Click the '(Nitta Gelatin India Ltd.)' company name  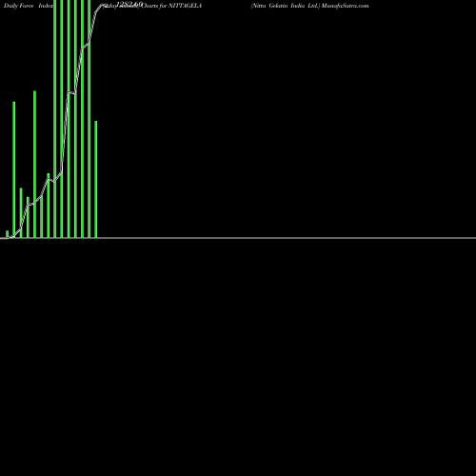point(286,6)
